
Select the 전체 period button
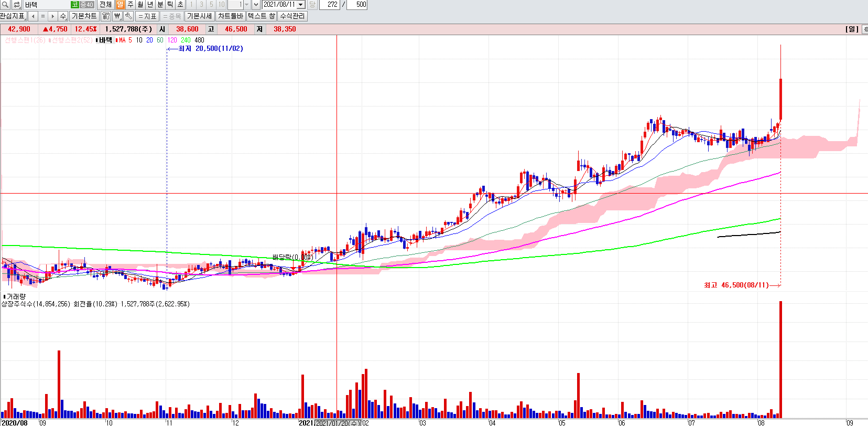(x=105, y=5)
